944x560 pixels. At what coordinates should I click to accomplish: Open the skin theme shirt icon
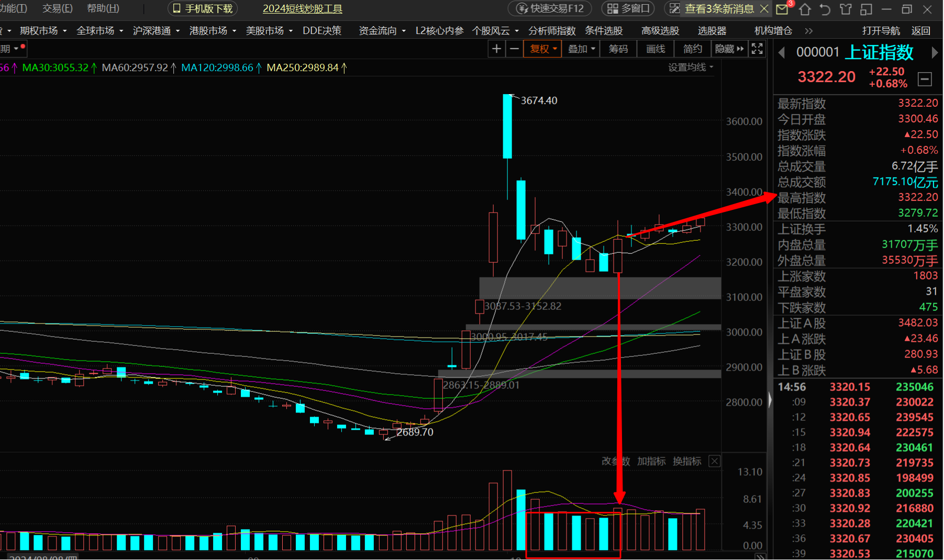coord(846,9)
